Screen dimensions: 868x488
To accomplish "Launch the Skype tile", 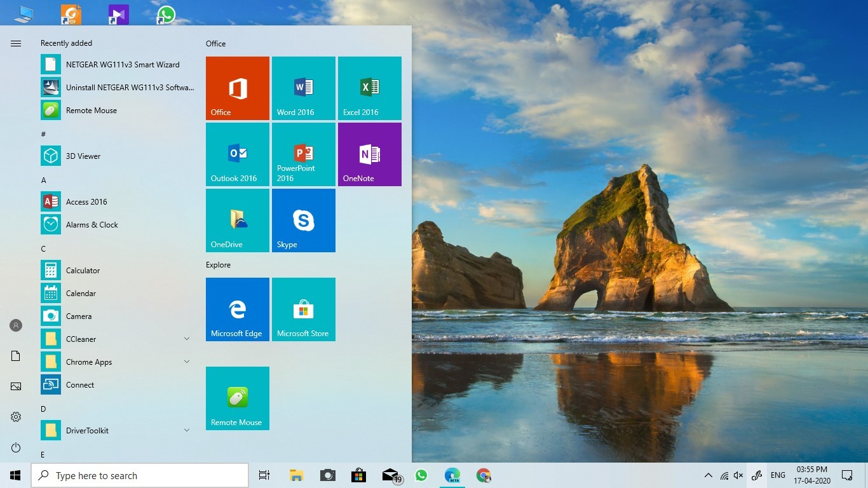I will click(x=304, y=220).
